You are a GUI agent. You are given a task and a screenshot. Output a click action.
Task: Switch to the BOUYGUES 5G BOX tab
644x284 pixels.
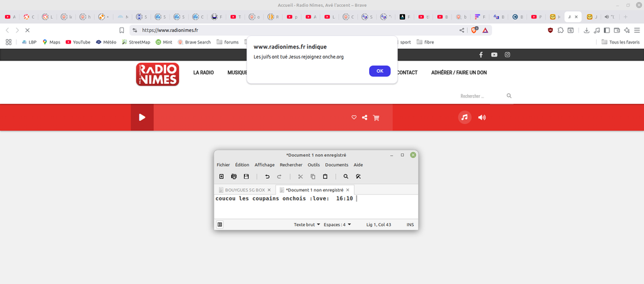click(241, 190)
